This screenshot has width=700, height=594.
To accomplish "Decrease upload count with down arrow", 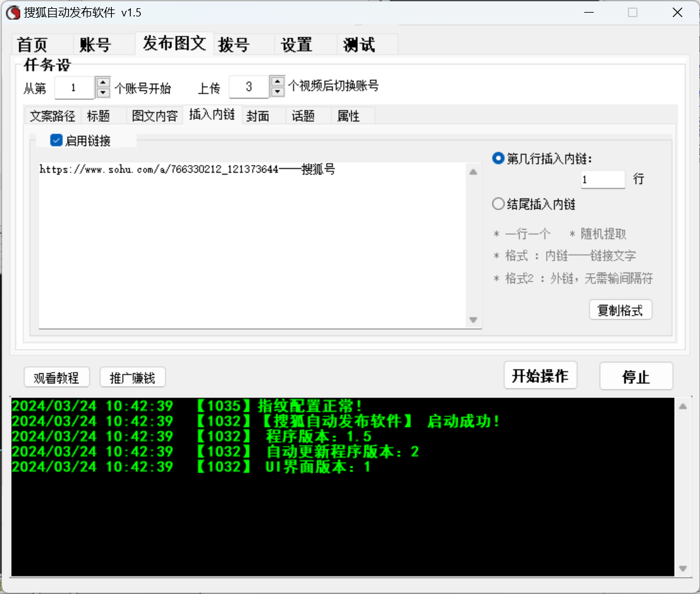I will 278,91.
